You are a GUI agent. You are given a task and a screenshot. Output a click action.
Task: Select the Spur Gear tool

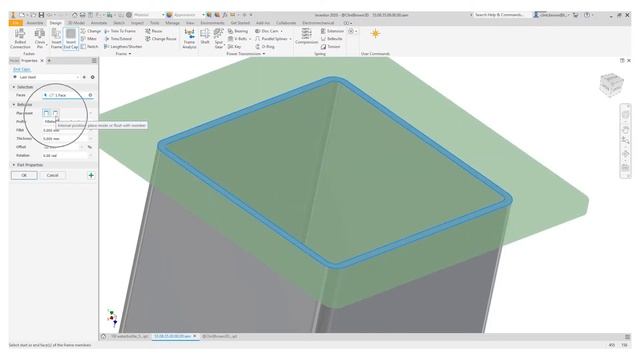tap(219, 39)
